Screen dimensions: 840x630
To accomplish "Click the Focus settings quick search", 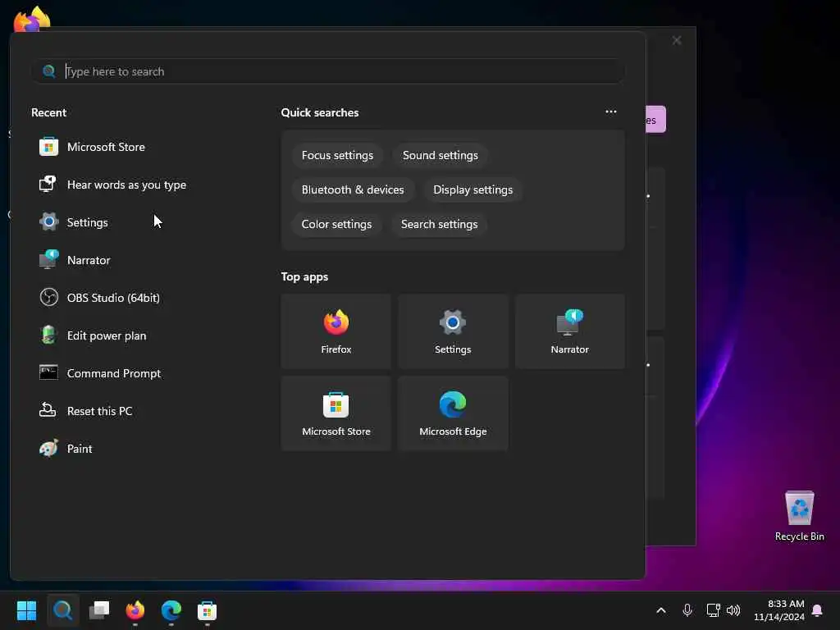I will tap(337, 155).
